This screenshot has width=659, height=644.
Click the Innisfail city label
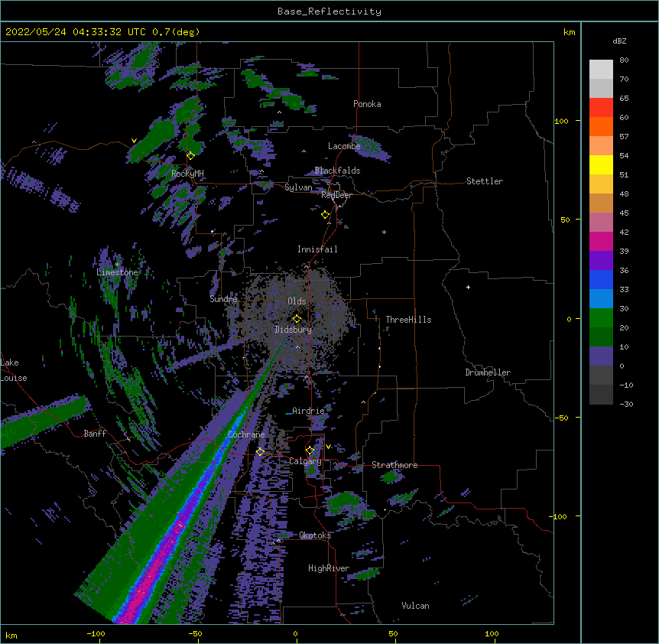point(317,249)
